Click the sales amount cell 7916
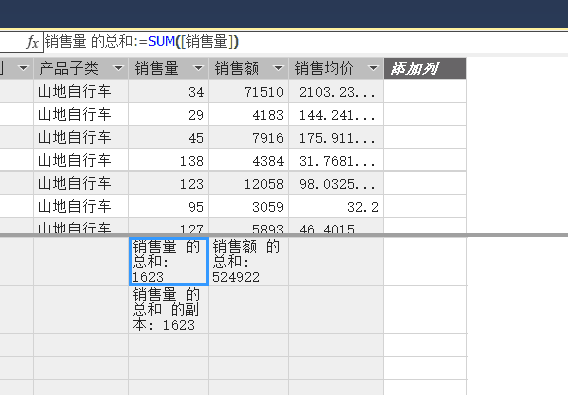 (248, 137)
